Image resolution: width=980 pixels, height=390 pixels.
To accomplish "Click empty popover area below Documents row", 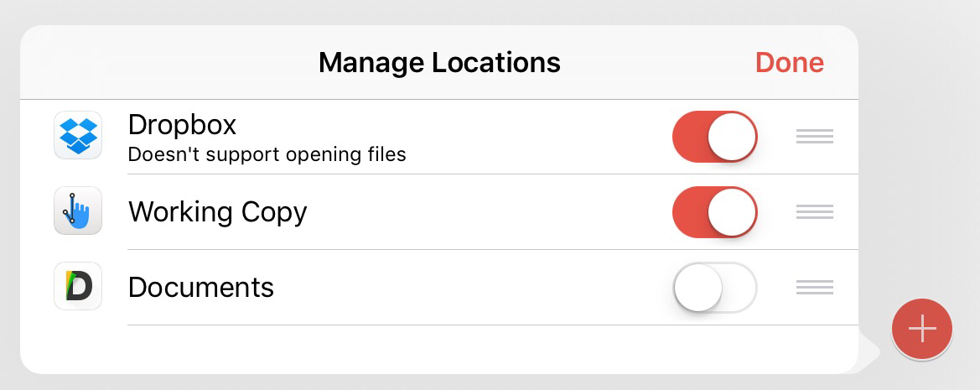I will click(419, 349).
